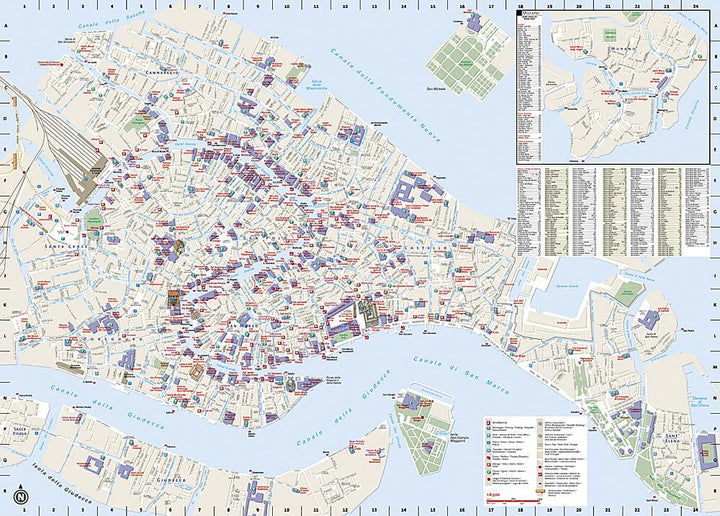
Task: Click grid column 1 at top edge
Action: point(24,6)
